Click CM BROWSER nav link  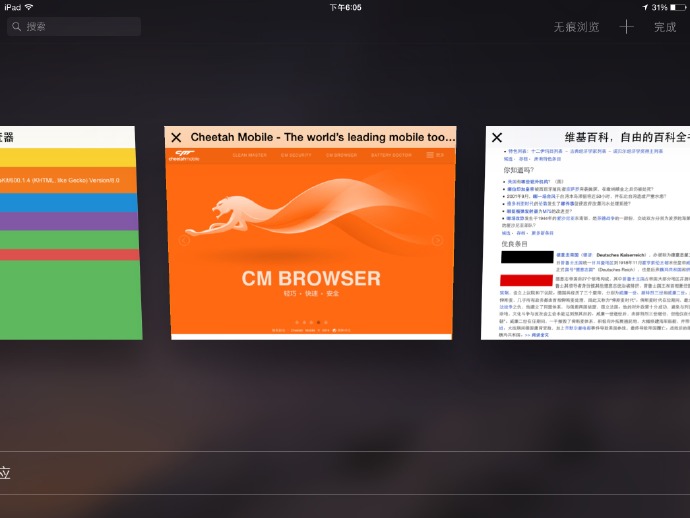click(x=341, y=155)
